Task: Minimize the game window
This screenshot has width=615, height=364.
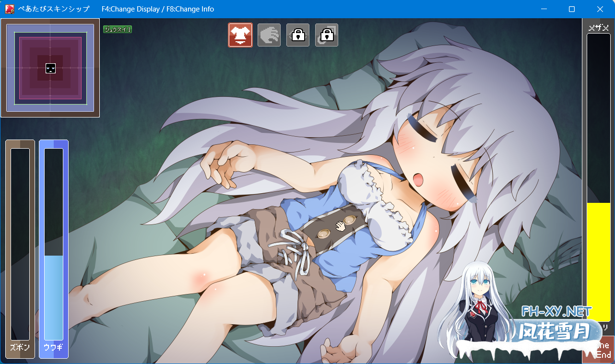Action: (x=544, y=9)
